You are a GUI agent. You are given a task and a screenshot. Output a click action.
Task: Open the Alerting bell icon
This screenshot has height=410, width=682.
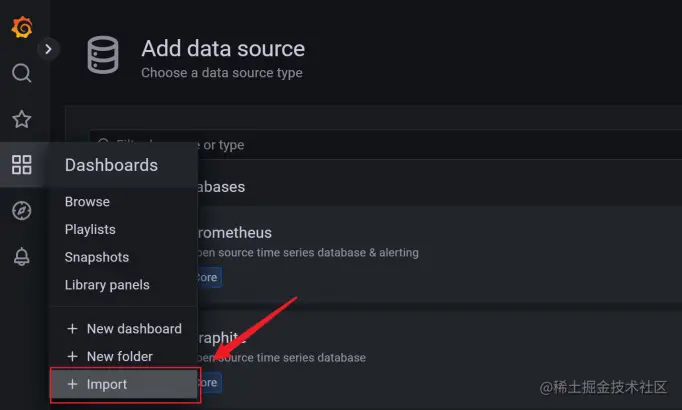[21, 257]
